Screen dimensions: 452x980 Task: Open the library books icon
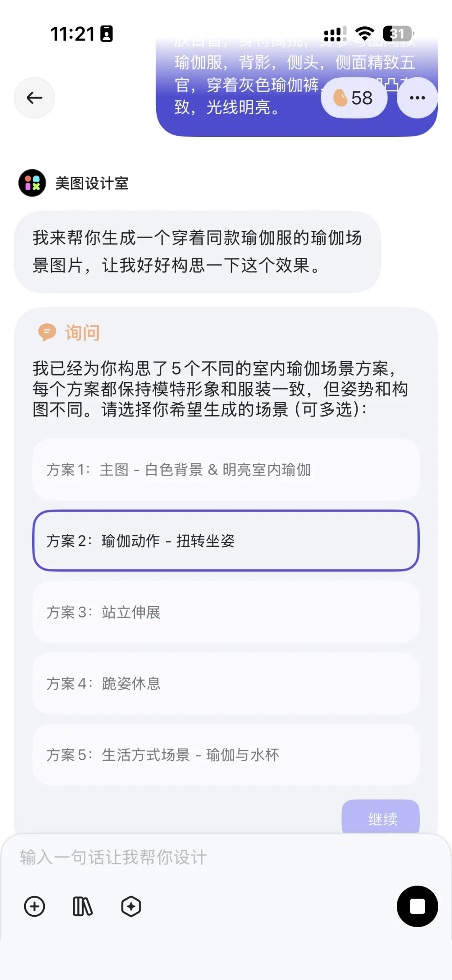click(x=82, y=906)
